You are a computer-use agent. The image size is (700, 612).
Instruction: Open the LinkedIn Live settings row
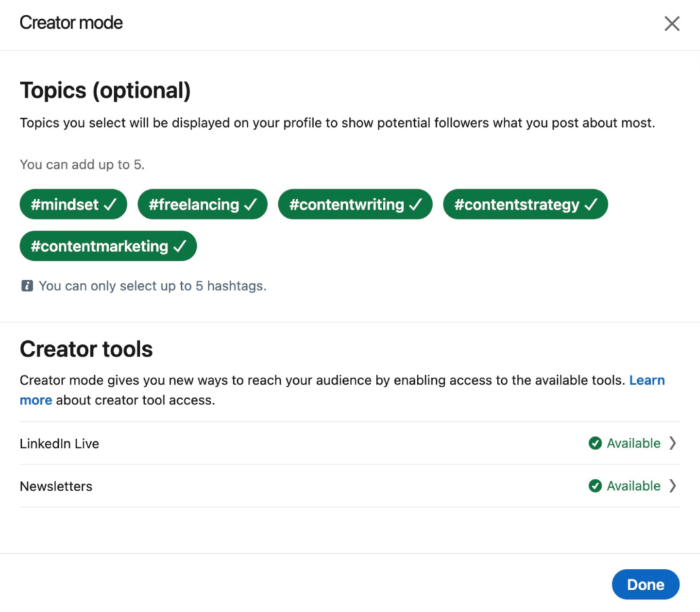(x=350, y=443)
